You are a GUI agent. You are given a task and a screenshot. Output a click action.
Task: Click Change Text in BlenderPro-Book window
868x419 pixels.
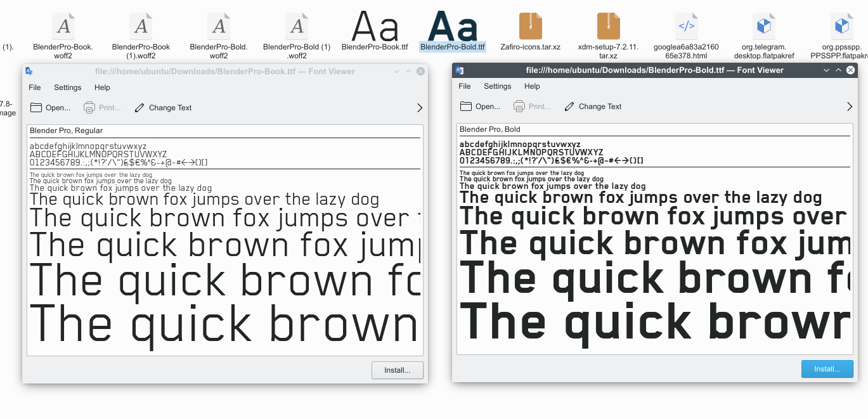point(163,108)
